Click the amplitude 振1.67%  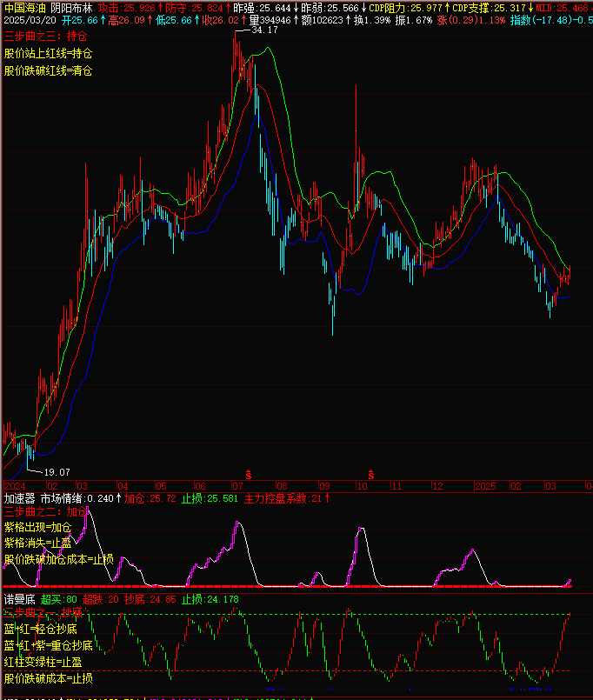click(x=414, y=20)
